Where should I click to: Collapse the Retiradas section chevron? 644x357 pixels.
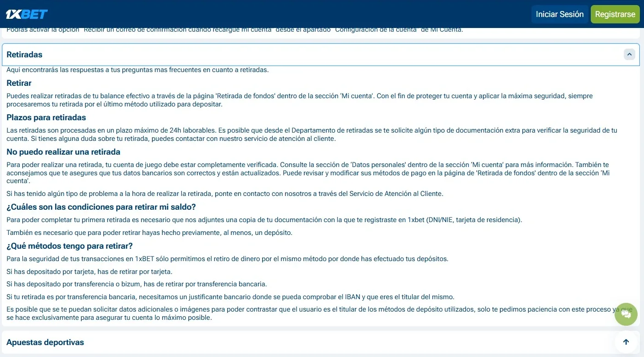pyautogui.click(x=629, y=55)
